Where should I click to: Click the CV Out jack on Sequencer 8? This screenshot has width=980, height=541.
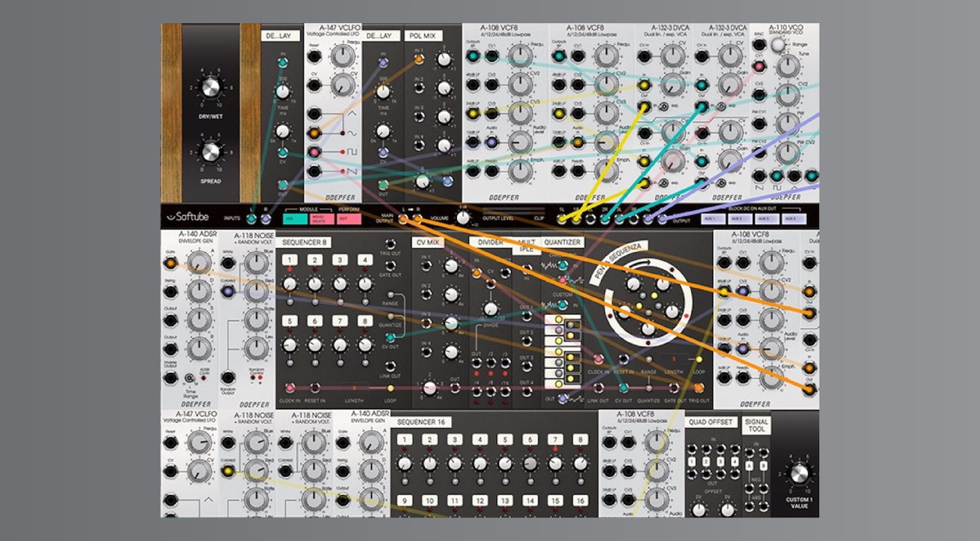pos(390,338)
